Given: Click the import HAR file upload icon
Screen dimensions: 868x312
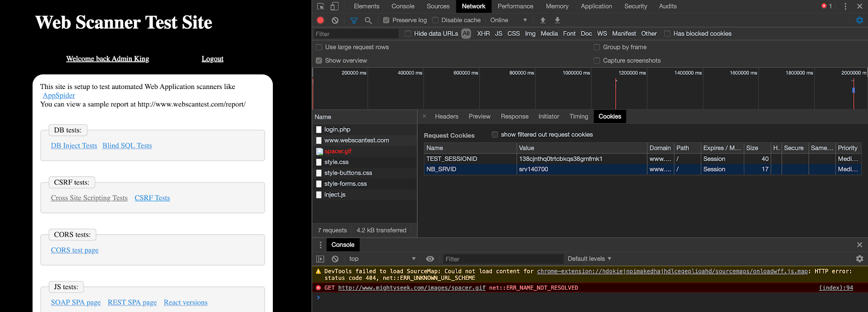Looking at the screenshot, I should [542, 20].
